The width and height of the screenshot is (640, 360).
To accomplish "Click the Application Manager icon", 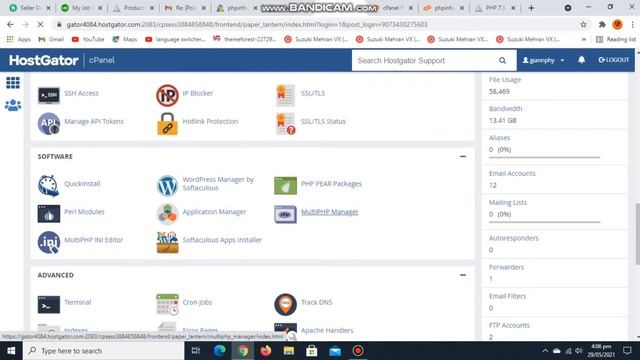I will [167, 214].
